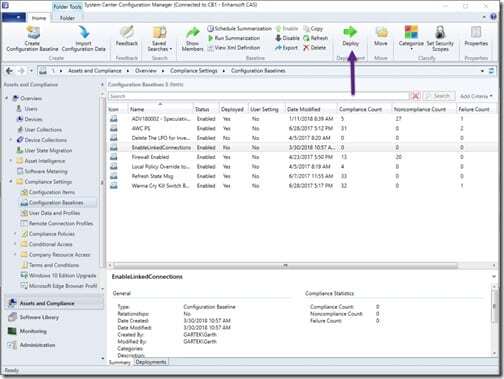Open the Properties ribbon button
The width and height of the screenshot is (504, 379).
point(476,36)
